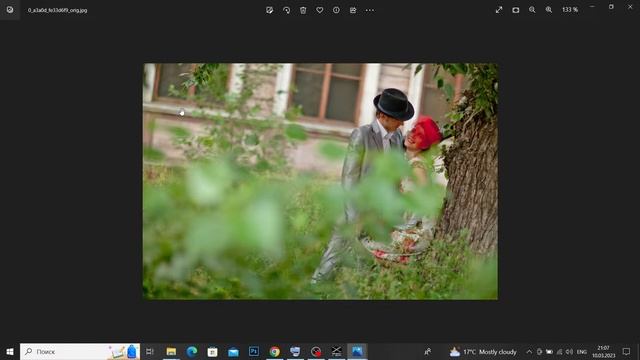Viewport: 640px width, 360px height.
Task: Delete the photo with trash icon
Action: 303,10
